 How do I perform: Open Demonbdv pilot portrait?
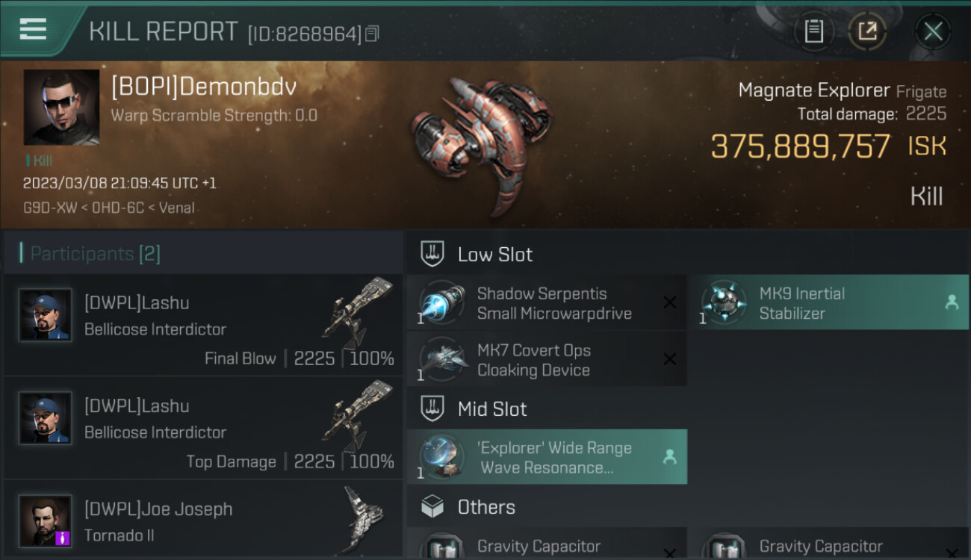(x=61, y=108)
